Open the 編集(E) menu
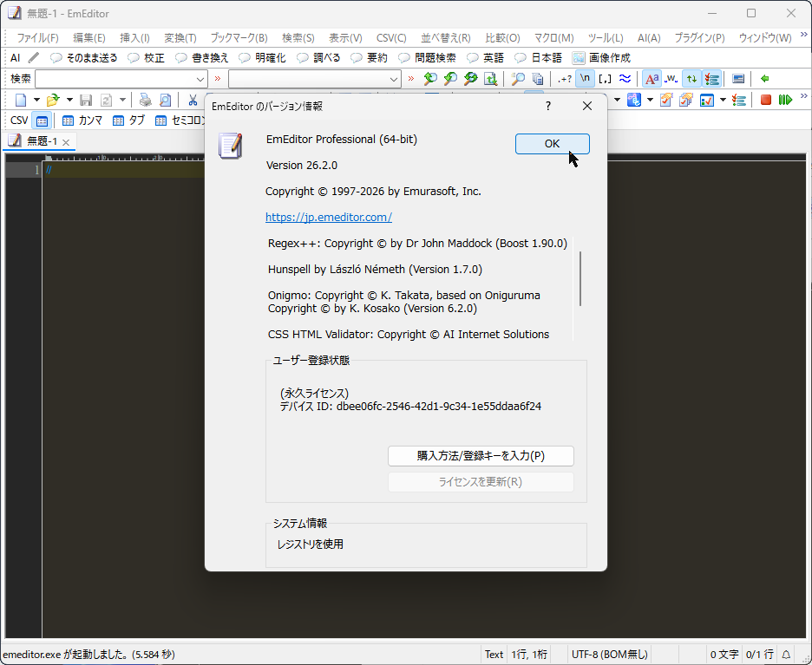 [x=89, y=38]
